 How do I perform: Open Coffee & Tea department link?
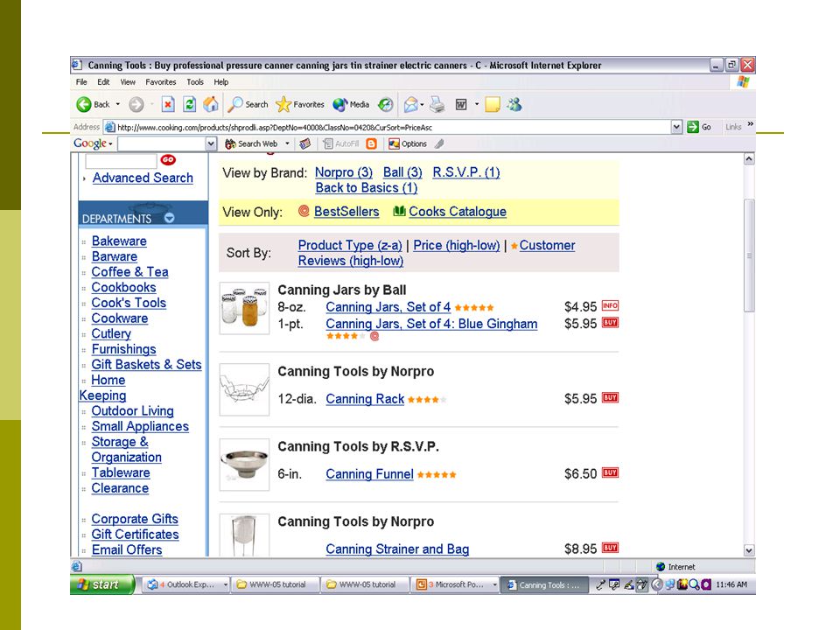click(129, 272)
